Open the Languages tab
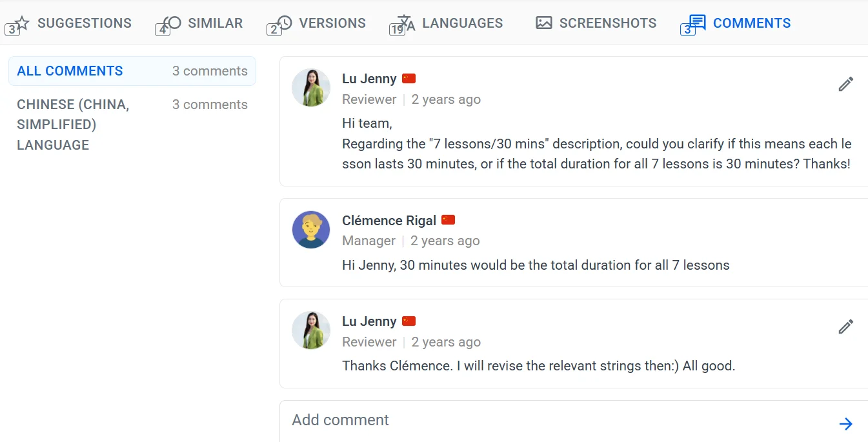 tap(461, 23)
